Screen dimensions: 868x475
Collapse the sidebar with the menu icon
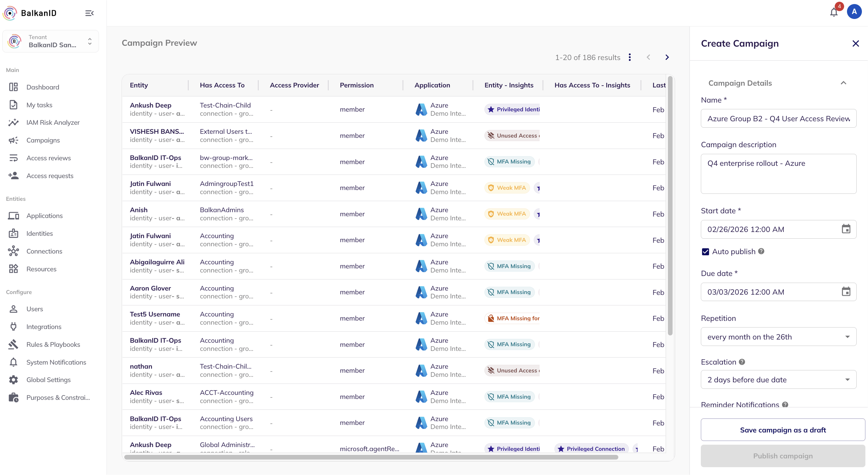pyautogui.click(x=89, y=13)
